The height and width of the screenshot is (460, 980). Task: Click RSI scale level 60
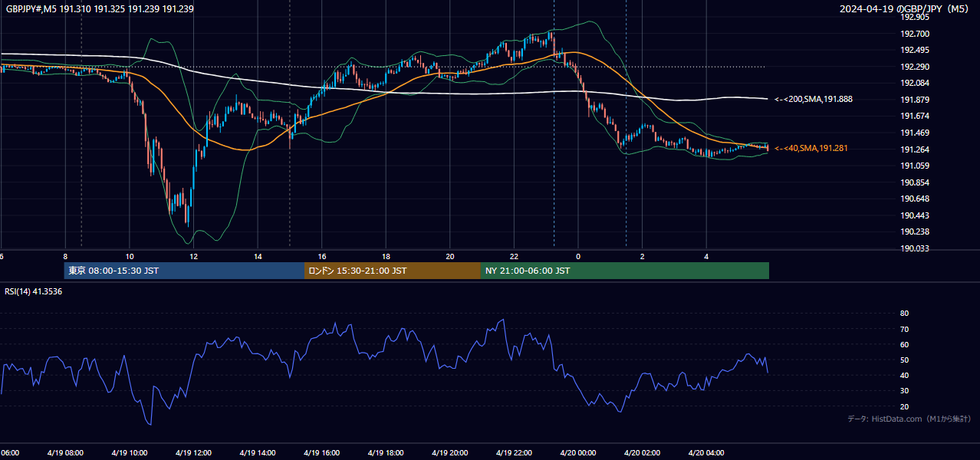[x=904, y=344]
